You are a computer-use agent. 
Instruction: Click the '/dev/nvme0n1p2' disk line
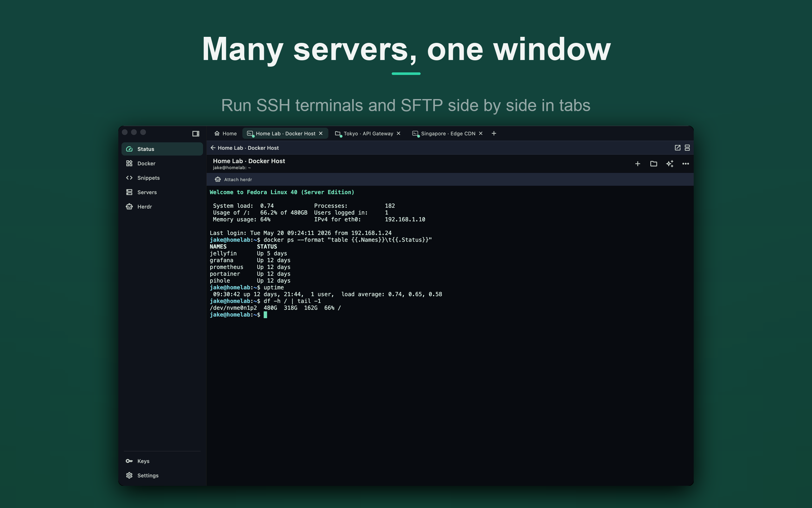click(275, 308)
